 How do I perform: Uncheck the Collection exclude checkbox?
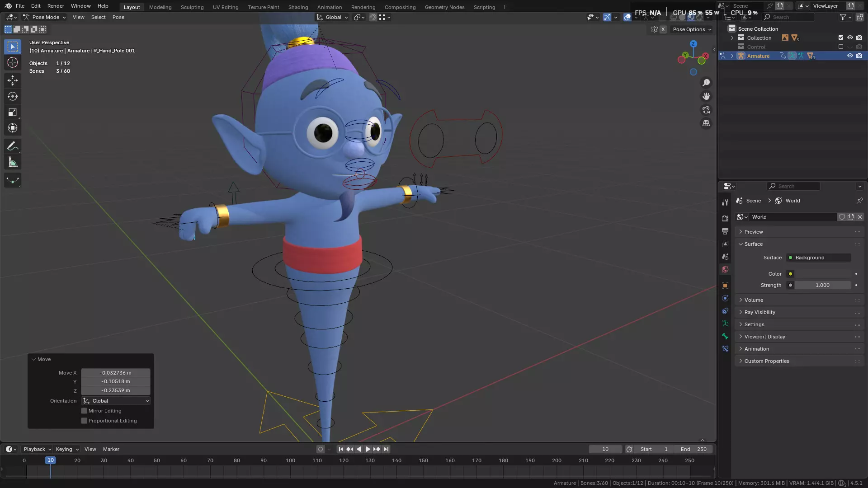[x=841, y=38]
